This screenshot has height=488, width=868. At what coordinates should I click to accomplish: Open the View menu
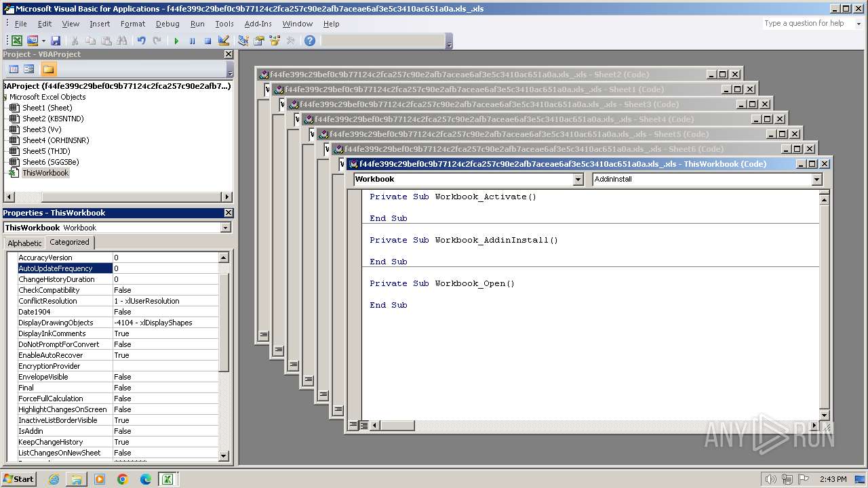point(71,24)
